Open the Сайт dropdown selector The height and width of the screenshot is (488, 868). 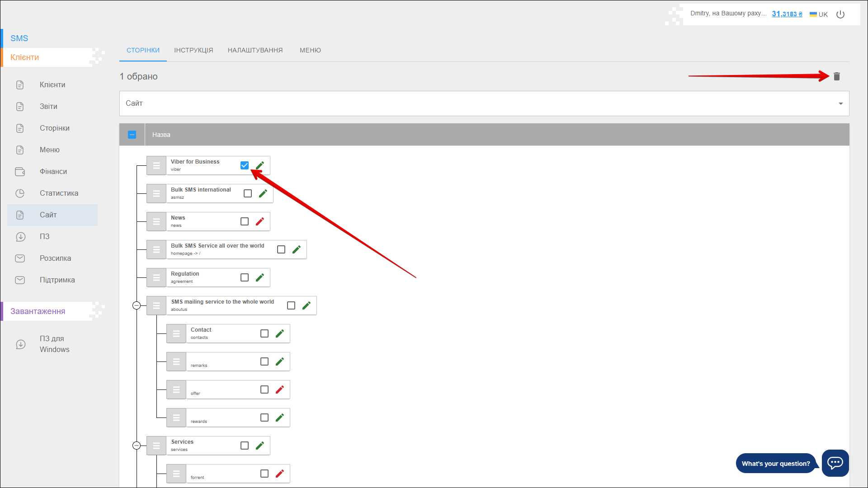coord(484,103)
